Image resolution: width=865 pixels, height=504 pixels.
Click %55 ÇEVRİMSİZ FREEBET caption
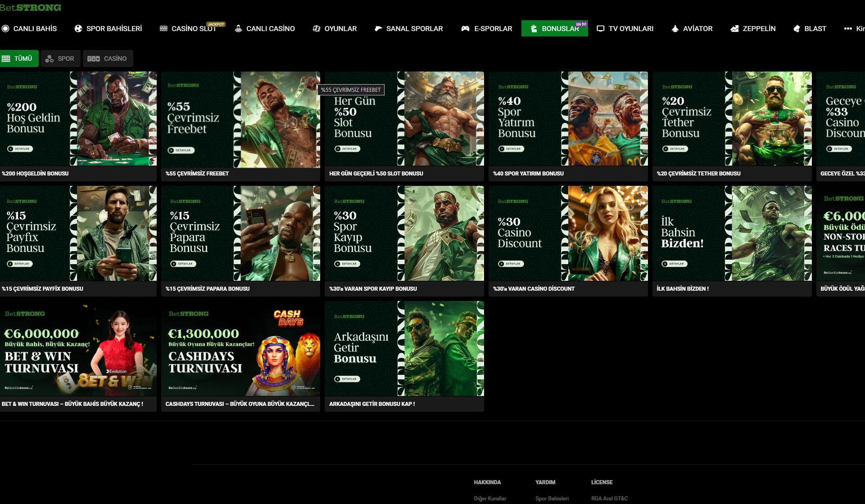pos(197,173)
